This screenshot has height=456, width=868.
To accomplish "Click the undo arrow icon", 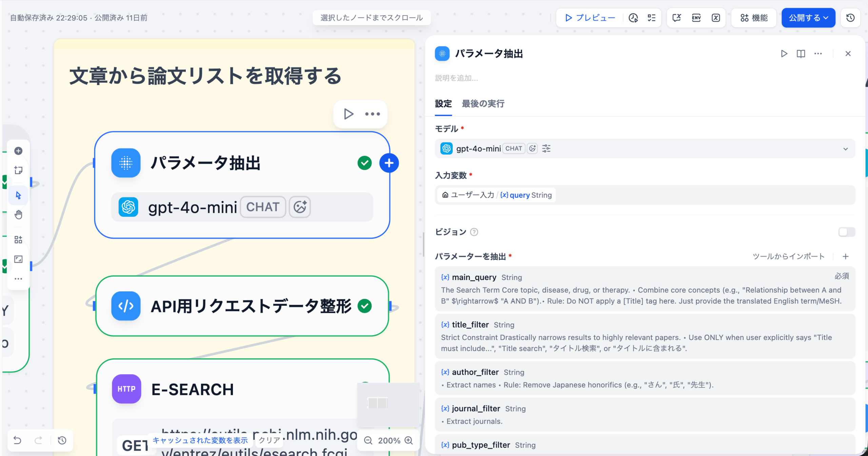I will [17, 440].
